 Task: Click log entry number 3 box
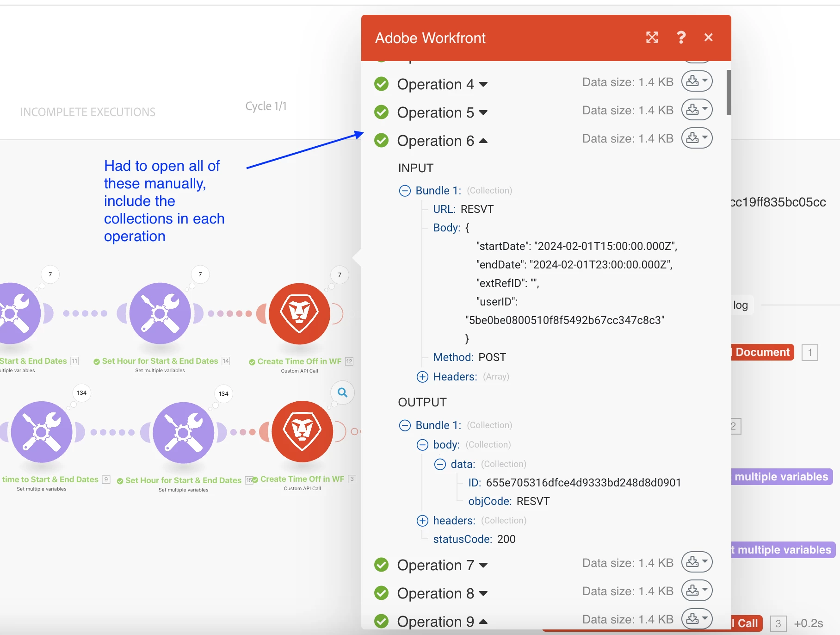[x=778, y=624]
